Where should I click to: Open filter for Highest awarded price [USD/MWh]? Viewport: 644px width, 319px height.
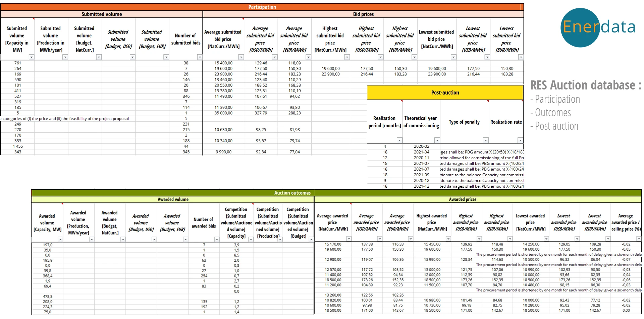coord(479,239)
